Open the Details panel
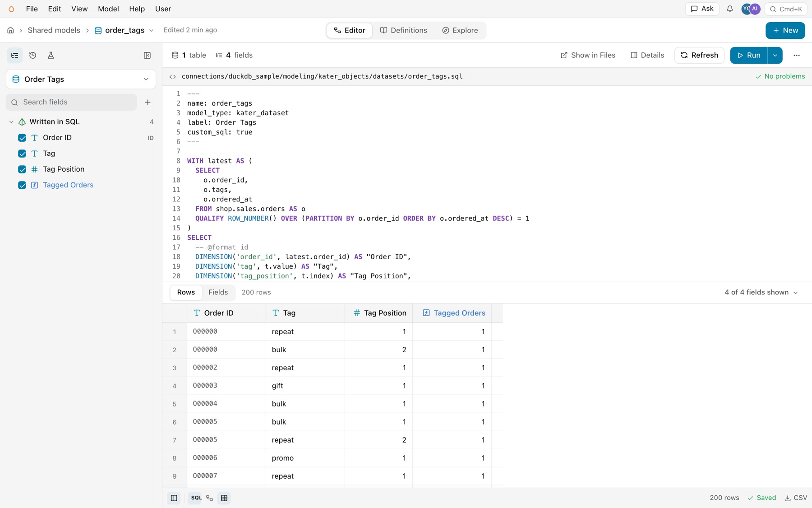812x508 pixels. (x=647, y=56)
